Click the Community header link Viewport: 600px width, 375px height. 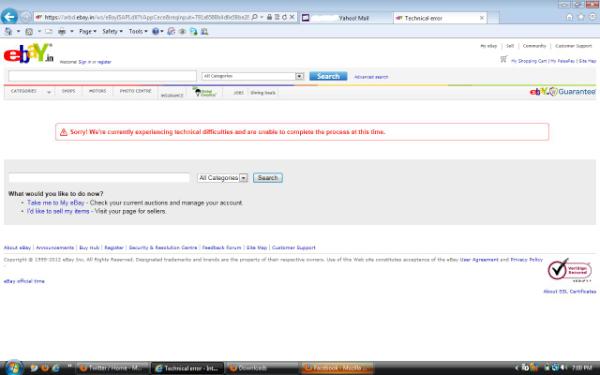(535, 46)
